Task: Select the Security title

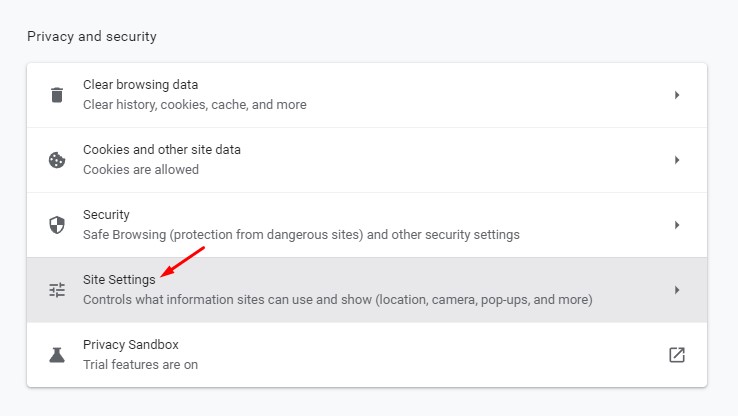Action: 106,215
